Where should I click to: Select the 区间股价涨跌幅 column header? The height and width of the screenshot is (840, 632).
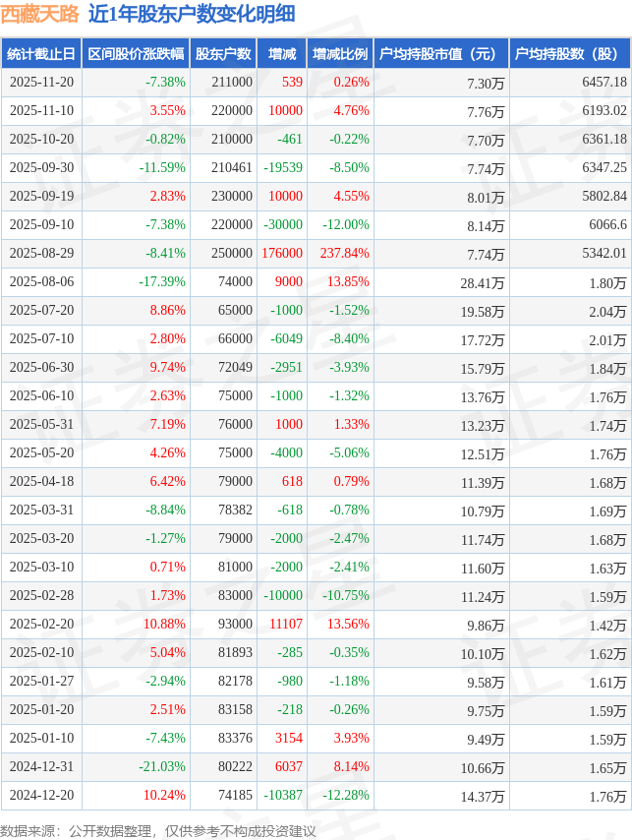[136, 54]
